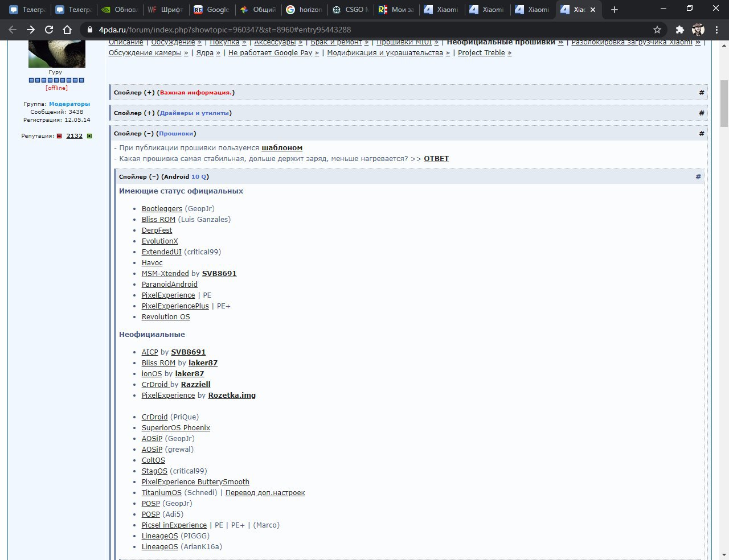The height and width of the screenshot is (560, 729).
Task: Switch to the Google tab
Action: pos(212,10)
